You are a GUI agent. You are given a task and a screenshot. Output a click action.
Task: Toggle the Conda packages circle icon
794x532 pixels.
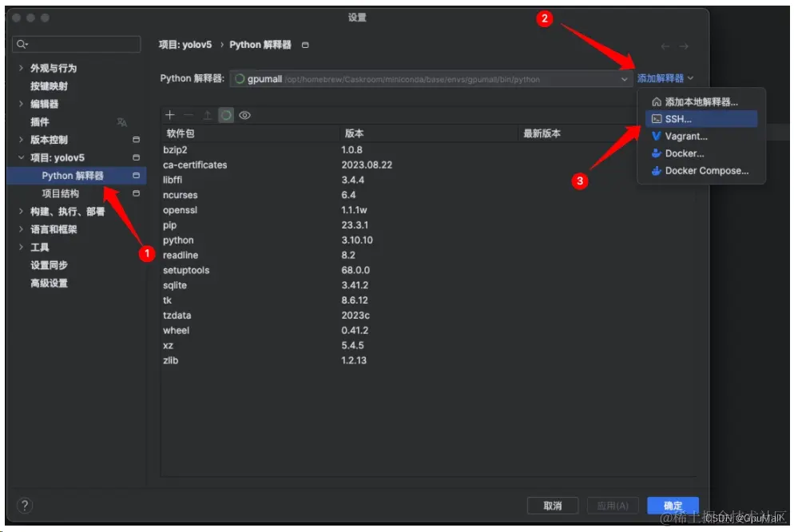click(x=226, y=115)
